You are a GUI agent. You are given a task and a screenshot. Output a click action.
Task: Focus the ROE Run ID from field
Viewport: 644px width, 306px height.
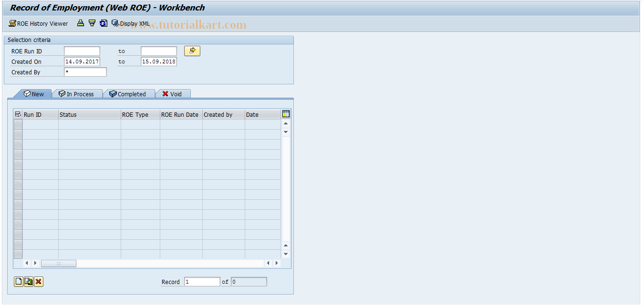82,51
